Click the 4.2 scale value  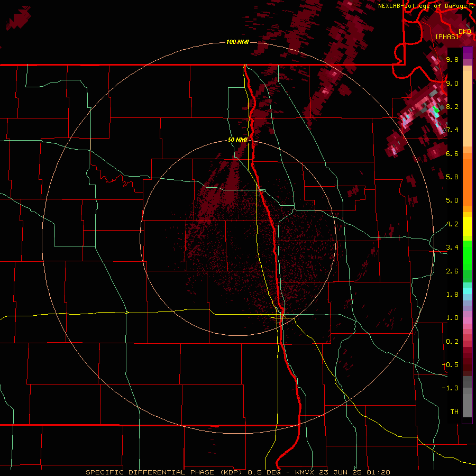(452, 224)
